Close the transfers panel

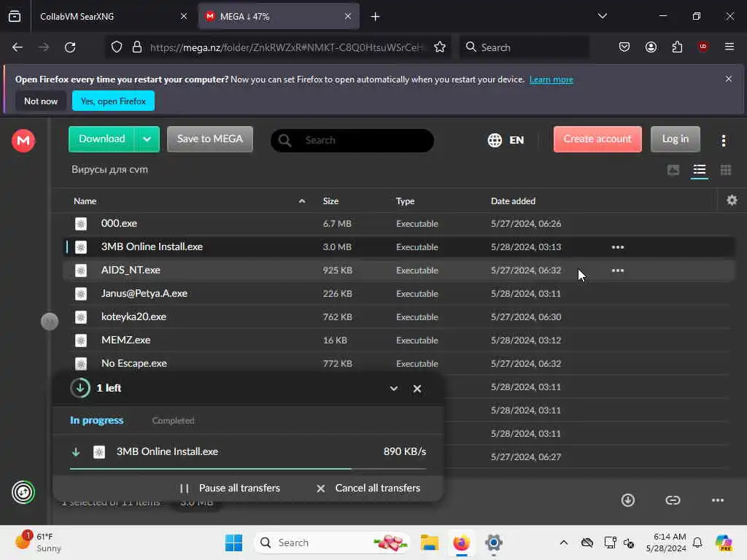coord(417,389)
